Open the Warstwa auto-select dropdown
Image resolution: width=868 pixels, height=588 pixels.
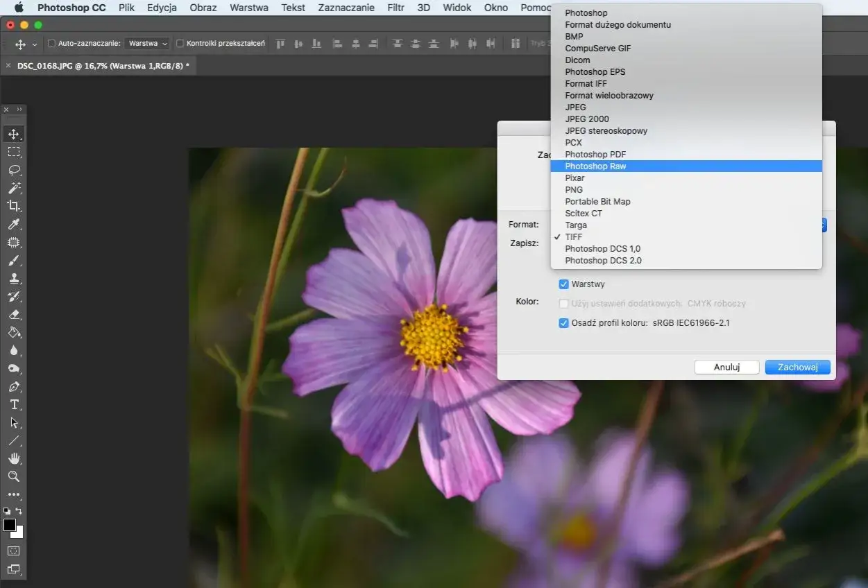[148, 44]
